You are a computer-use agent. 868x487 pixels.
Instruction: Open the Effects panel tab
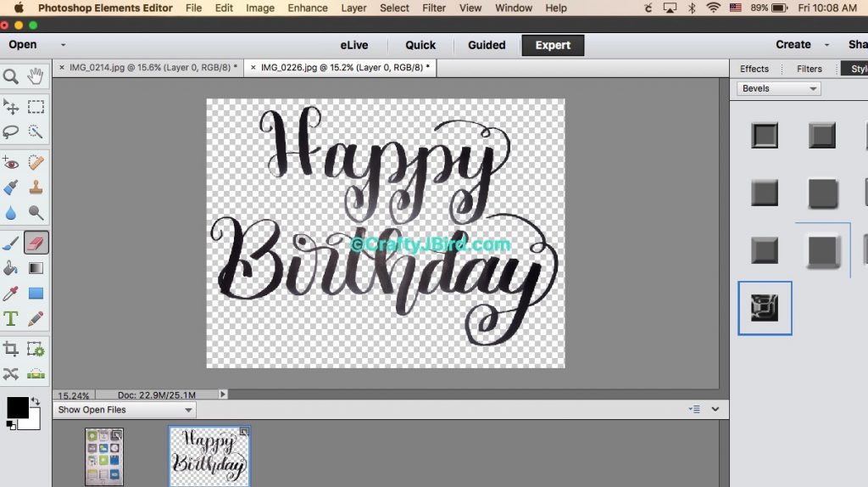[754, 69]
